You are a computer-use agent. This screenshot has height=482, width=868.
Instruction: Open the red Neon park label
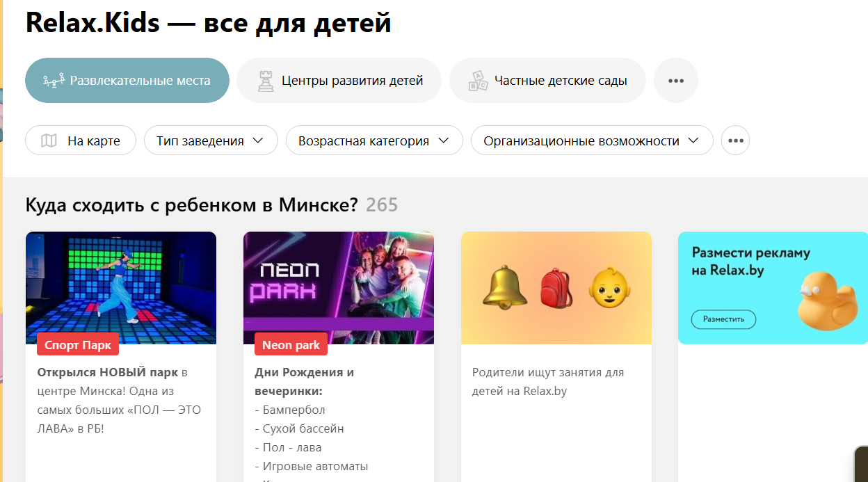[x=291, y=345]
